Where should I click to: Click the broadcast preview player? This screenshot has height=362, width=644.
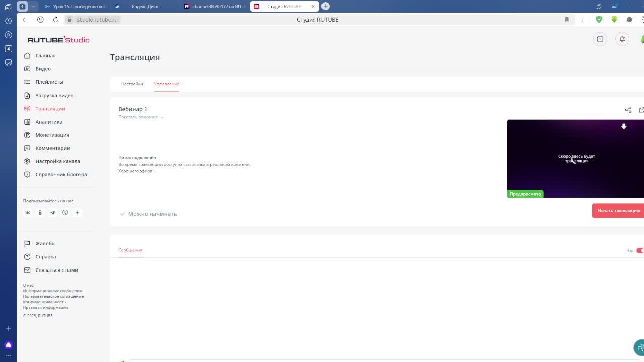pyautogui.click(x=576, y=158)
